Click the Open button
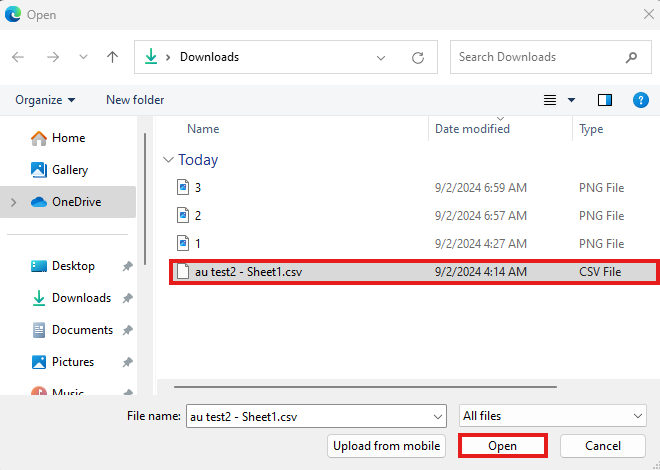 tap(503, 446)
